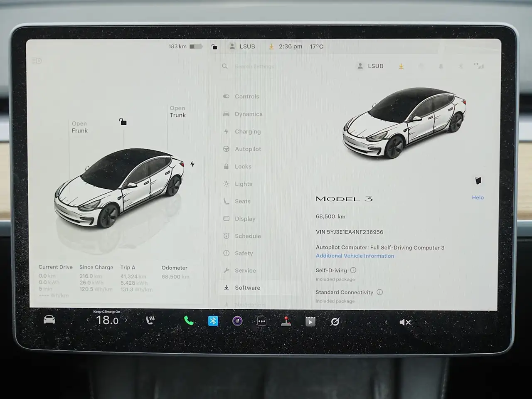532x399 pixels.
Task: Toggle car lock icon above vehicle
Action: (123, 121)
